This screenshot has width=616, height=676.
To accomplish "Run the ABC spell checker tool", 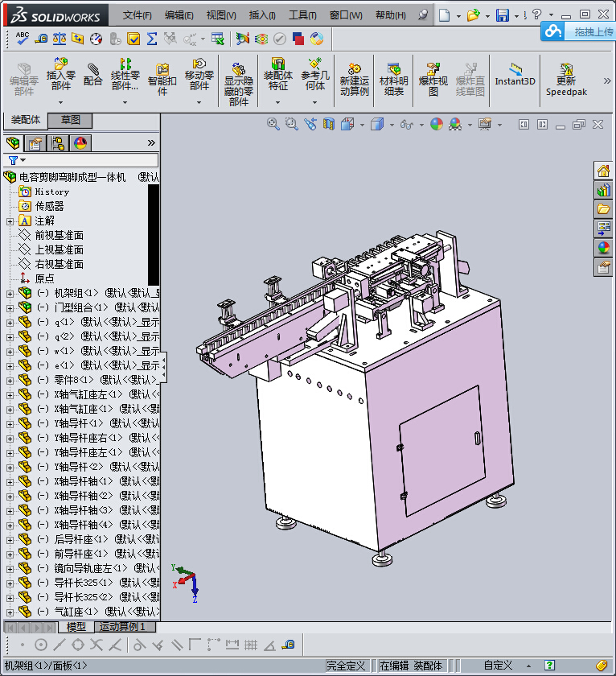I will [22, 39].
